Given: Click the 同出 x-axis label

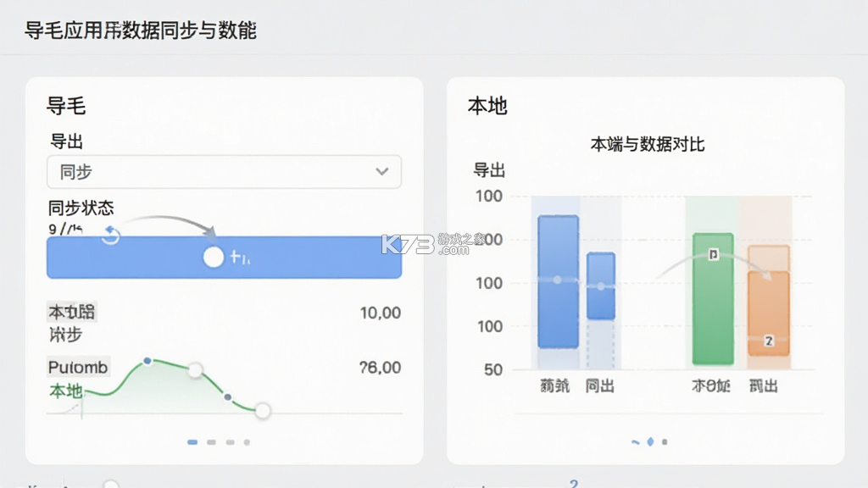Looking at the screenshot, I should 600,385.
